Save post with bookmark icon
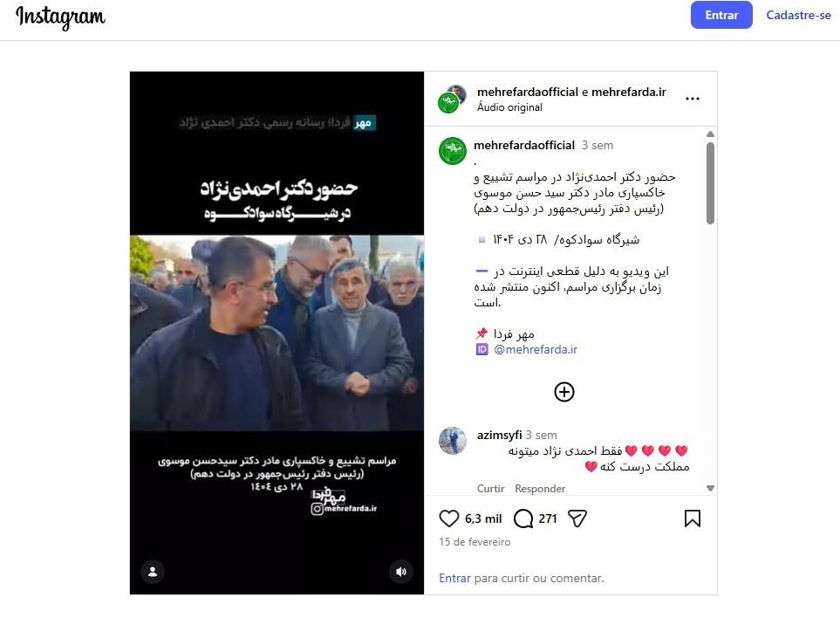Image resolution: width=840 pixels, height=618 pixels. tap(692, 518)
